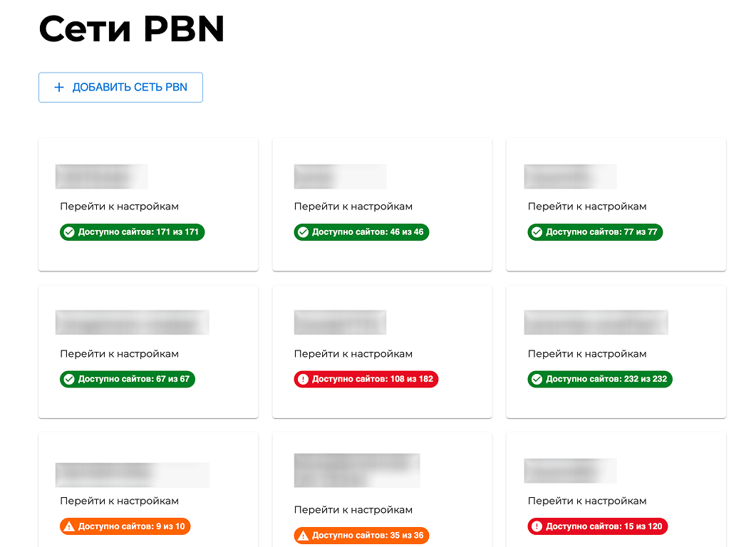Image resolution: width=756 pixels, height=547 pixels.
Task: Click the checkmark icon on 232 из 232 badge
Action: tap(537, 380)
